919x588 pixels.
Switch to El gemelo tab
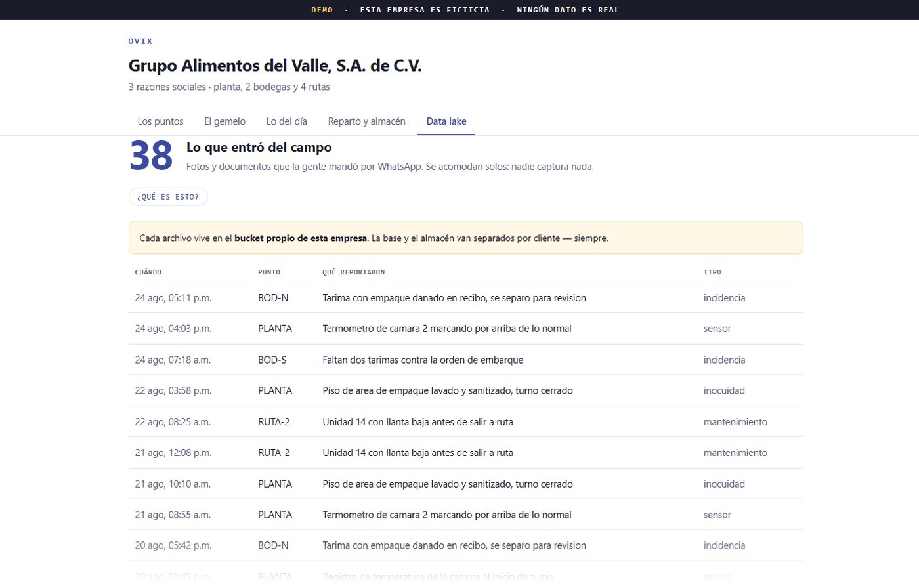click(x=224, y=121)
